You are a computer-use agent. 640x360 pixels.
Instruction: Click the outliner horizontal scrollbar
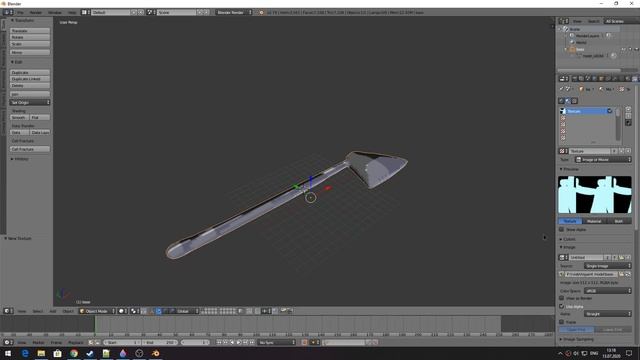(x=589, y=70)
